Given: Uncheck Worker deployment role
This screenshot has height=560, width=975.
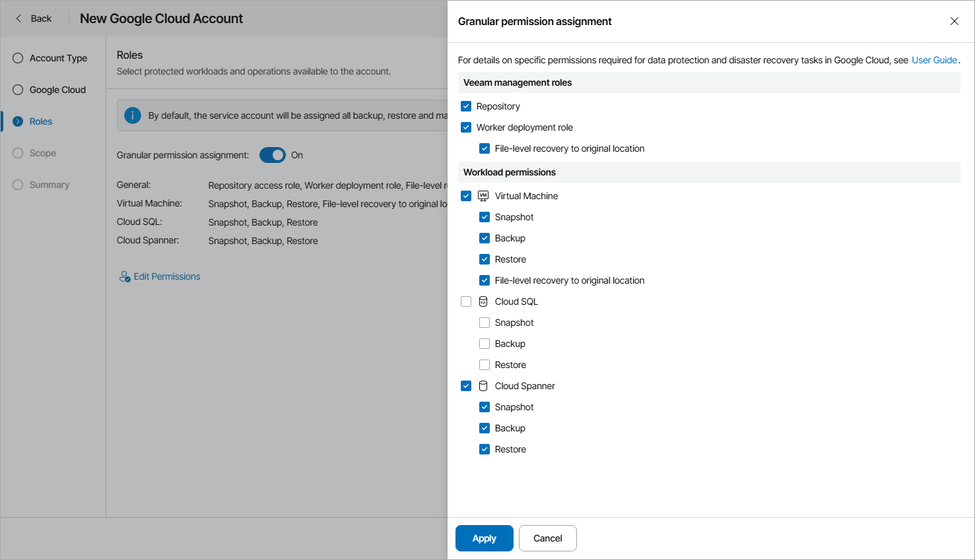Looking at the screenshot, I should point(466,127).
